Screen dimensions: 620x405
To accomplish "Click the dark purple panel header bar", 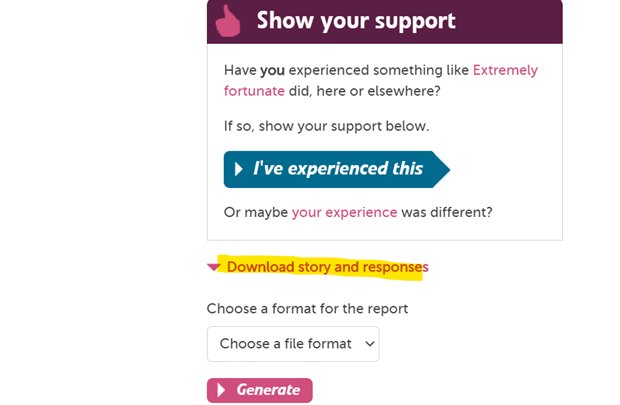I will (385, 21).
